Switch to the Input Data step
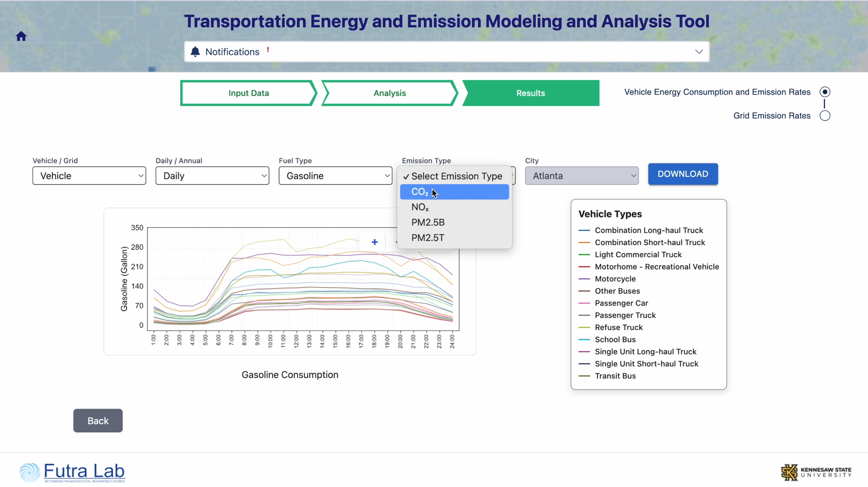The image size is (868, 487). (248, 93)
